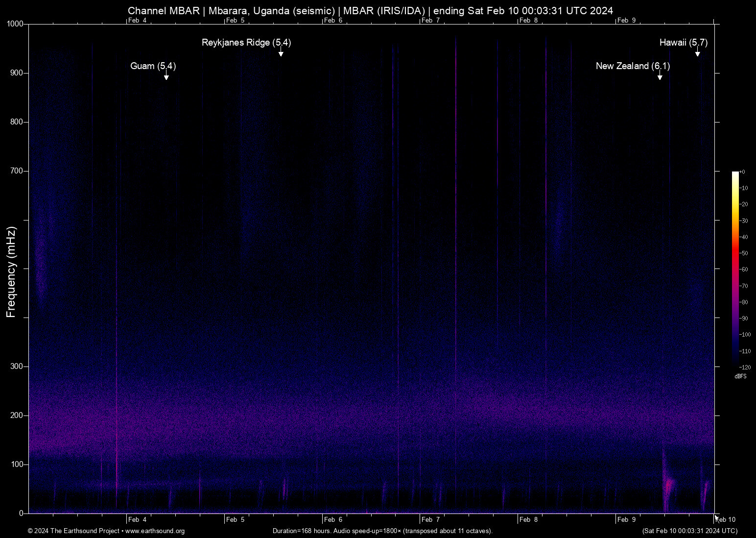
Task: Click the 300 tick label on frequency axis
Action: [x=17, y=367]
